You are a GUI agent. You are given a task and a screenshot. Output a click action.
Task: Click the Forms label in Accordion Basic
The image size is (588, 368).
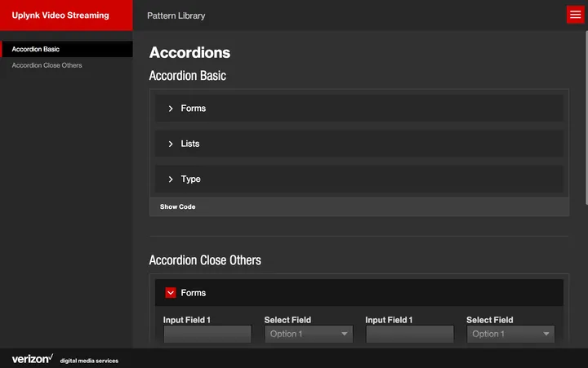click(x=193, y=109)
